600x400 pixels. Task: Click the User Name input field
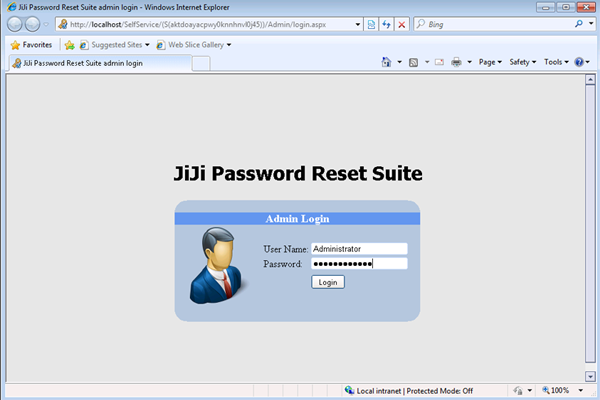coord(359,249)
